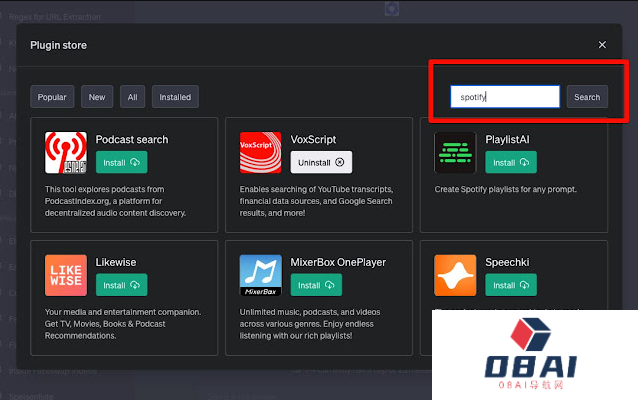This screenshot has height=400, width=638.
Task: Click the MixerBox OnePlayer icon
Action: [x=260, y=275]
